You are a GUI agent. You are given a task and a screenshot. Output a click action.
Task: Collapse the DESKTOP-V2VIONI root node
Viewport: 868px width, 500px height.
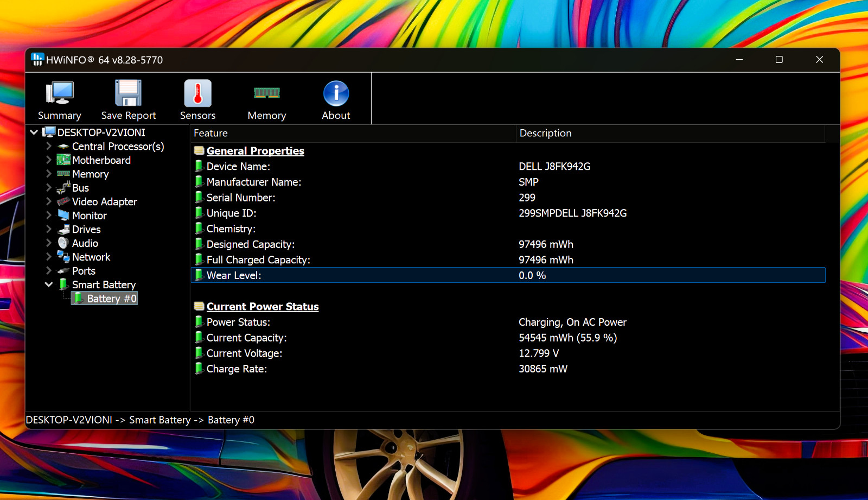coord(34,132)
